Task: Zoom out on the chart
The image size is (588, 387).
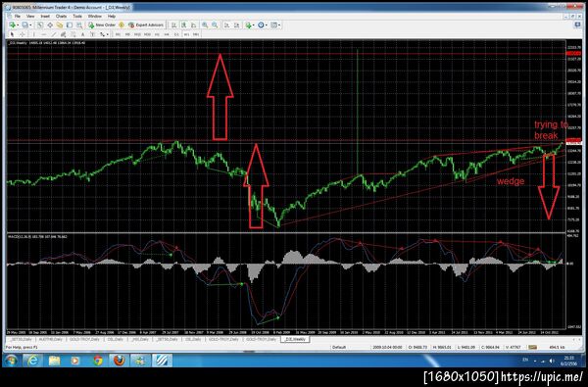Action: (215, 25)
